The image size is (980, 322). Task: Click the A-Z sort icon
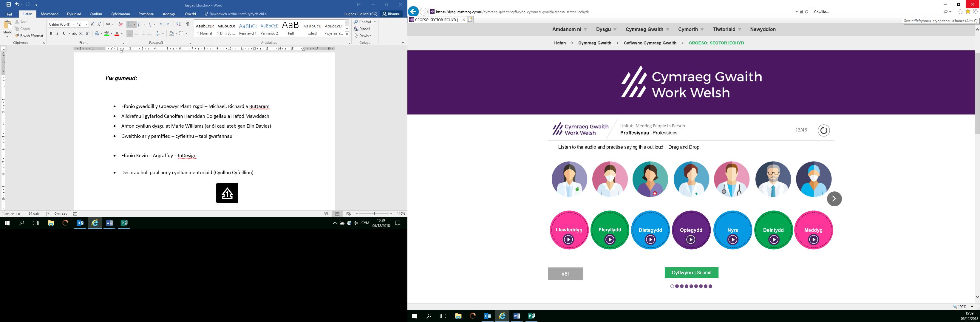[178, 24]
